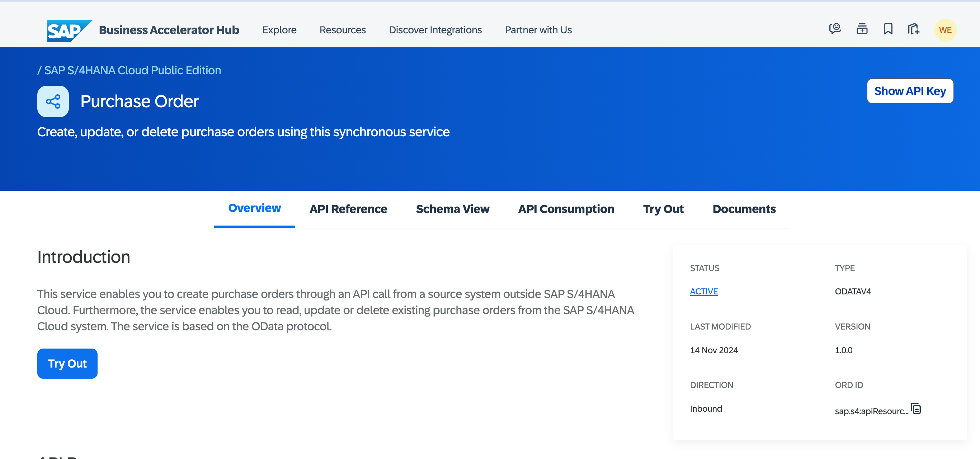
Task: Click the ACTIVE status link
Action: 704,292
